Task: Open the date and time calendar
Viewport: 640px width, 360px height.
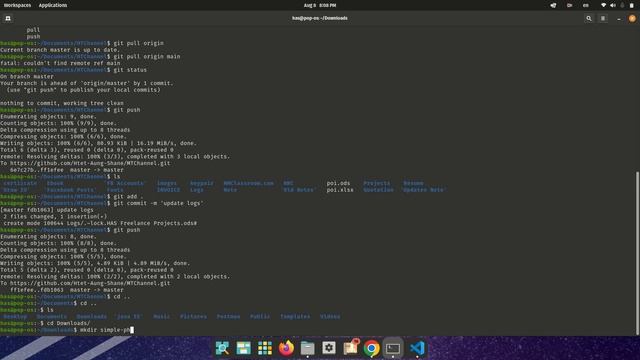Action: tap(320, 5)
